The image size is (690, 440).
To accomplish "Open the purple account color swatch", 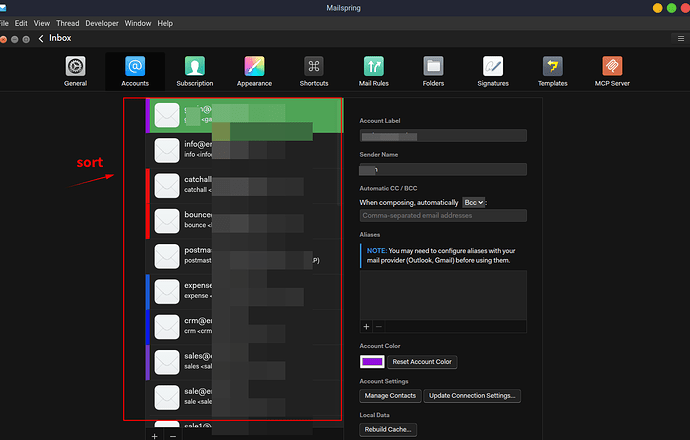I will tap(372, 362).
